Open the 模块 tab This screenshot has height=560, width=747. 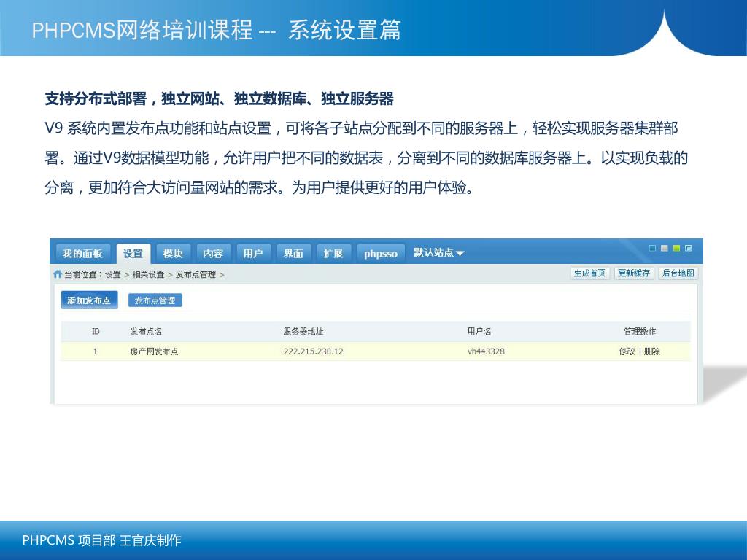[x=173, y=254]
